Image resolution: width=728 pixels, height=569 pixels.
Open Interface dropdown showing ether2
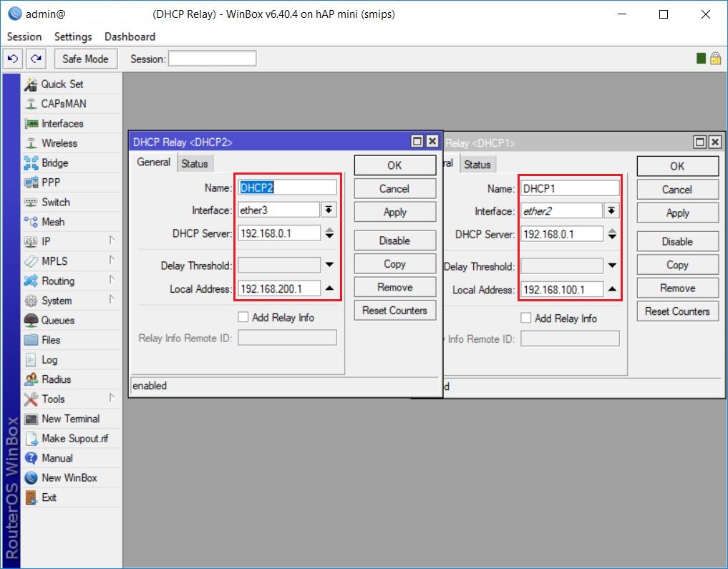pos(611,210)
